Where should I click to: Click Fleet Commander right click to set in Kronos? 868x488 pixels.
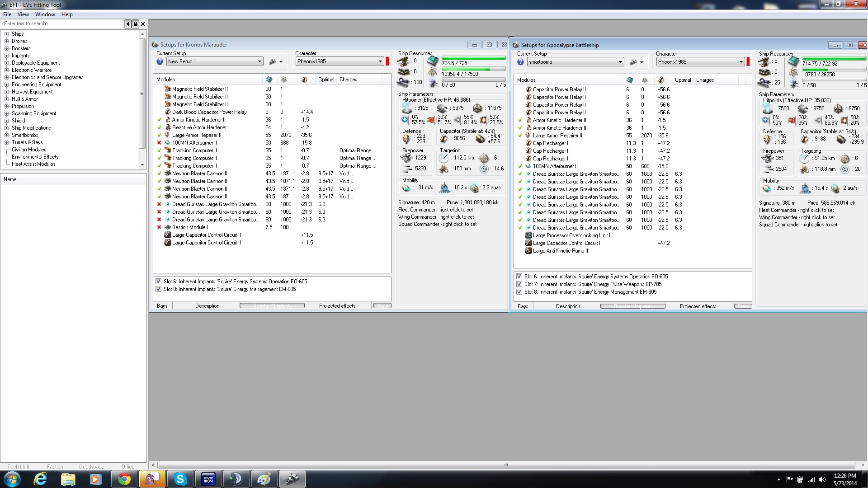tap(435, 210)
